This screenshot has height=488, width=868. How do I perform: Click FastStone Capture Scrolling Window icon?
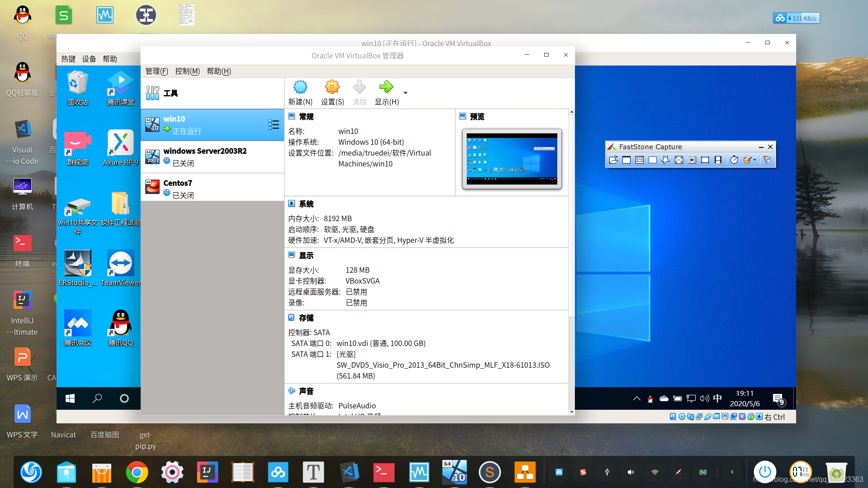(692, 160)
